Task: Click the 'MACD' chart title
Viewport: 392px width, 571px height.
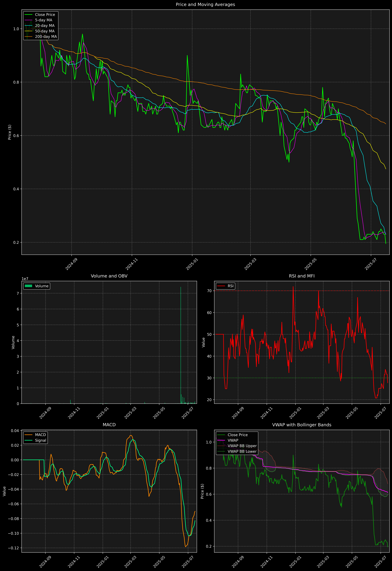Action: tap(109, 425)
